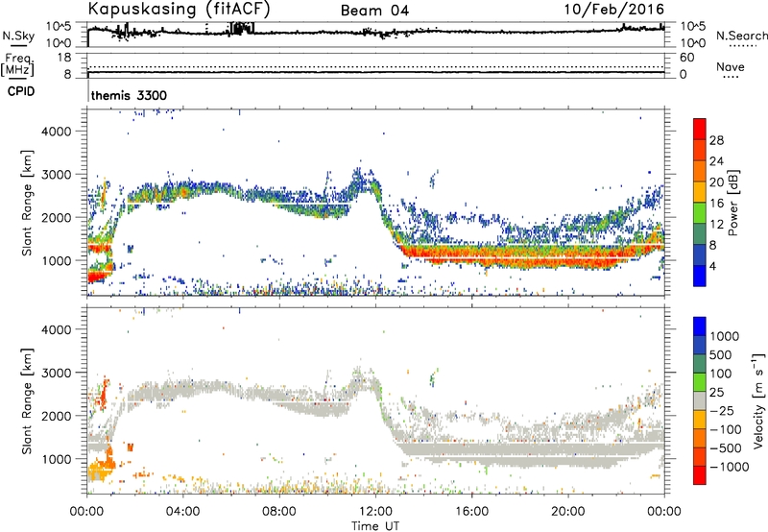This screenshot has height=532, width=768.
Task: Click the Kapuskasing (fitACF) title
Action: click(x=179, y=9)
